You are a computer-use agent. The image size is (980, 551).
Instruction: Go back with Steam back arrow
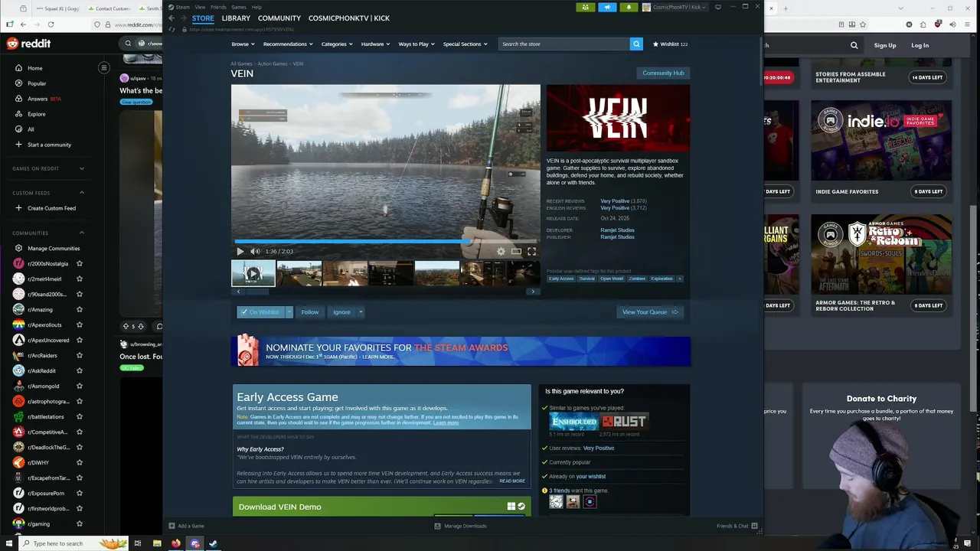[x=171, y=18]
